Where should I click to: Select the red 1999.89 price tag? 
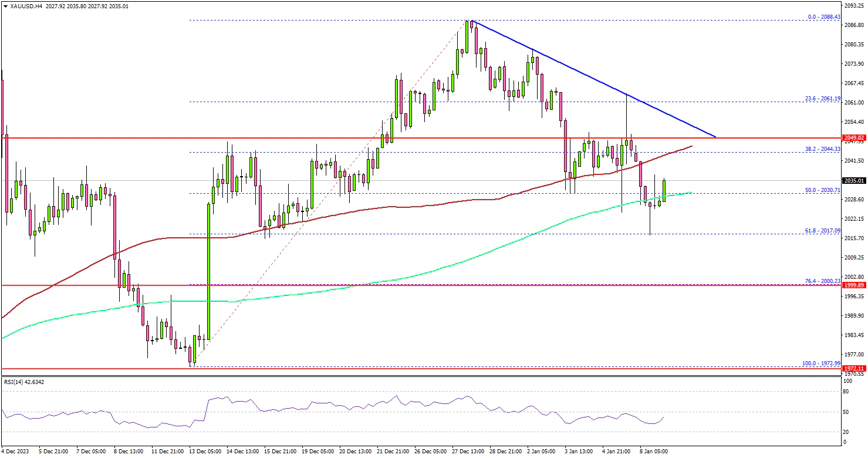click(x=853, y=285)
